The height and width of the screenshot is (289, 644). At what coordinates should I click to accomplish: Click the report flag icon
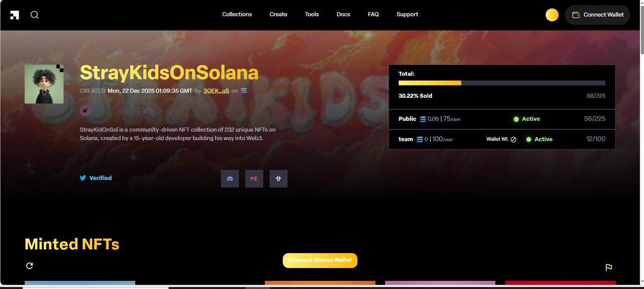(609, 268)
